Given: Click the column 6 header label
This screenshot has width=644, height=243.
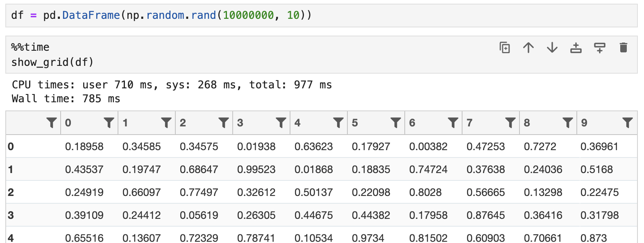Looking at the screenshot, I should [412, 123].
